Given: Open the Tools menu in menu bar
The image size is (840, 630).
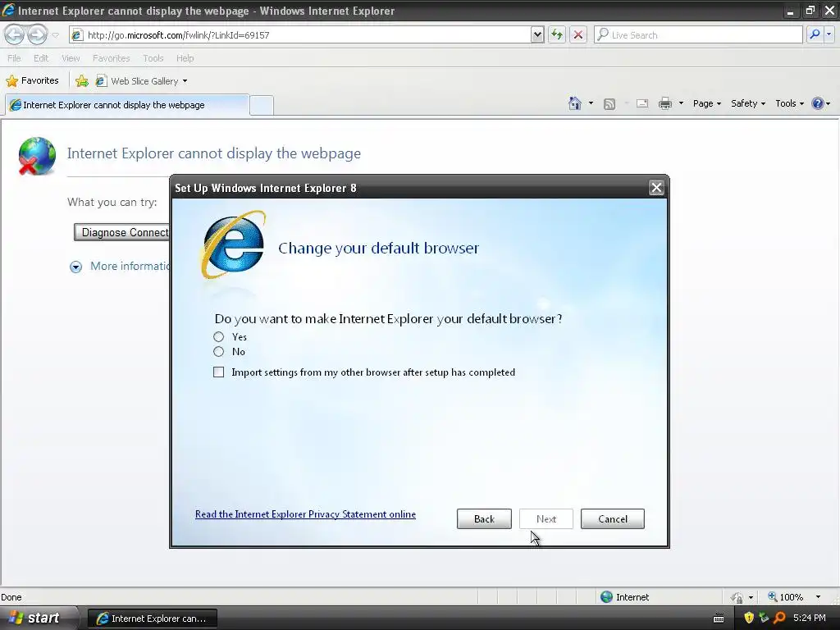Looking at the screenshot, I should pos(153,58).
